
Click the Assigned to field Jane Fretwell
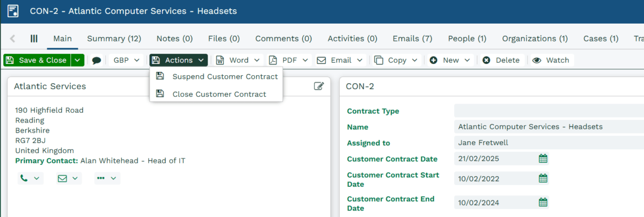(548, 143)
